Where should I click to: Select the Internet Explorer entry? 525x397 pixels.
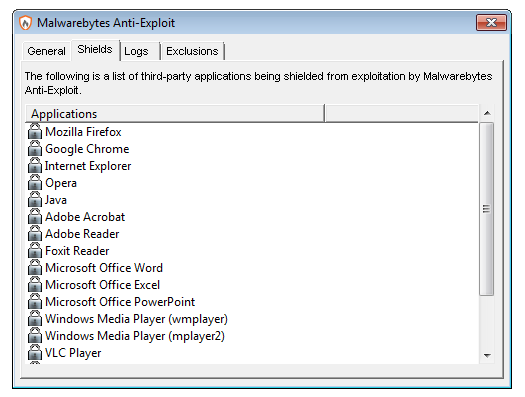88,166
